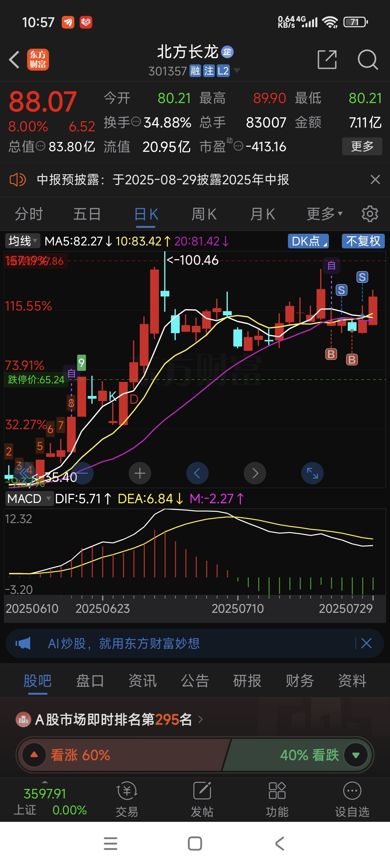Switch to 周K chart tab

tap(204, 214)
